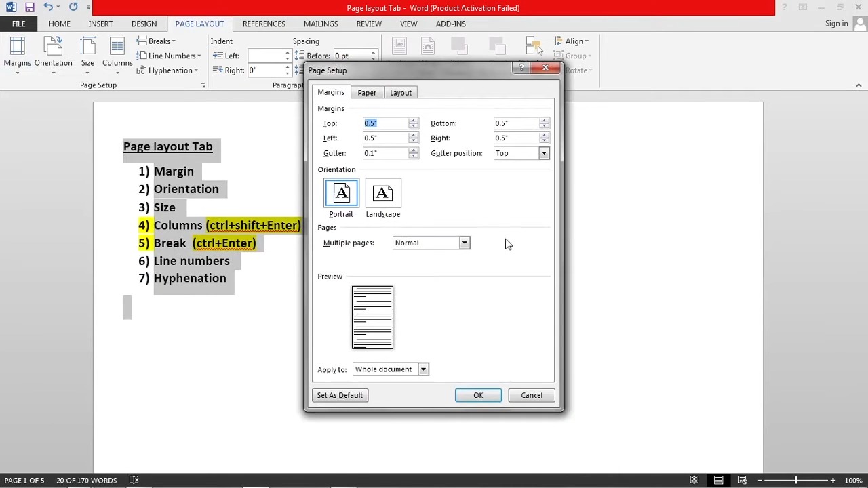Click the Right margin spinner arrows

(544, 138)
